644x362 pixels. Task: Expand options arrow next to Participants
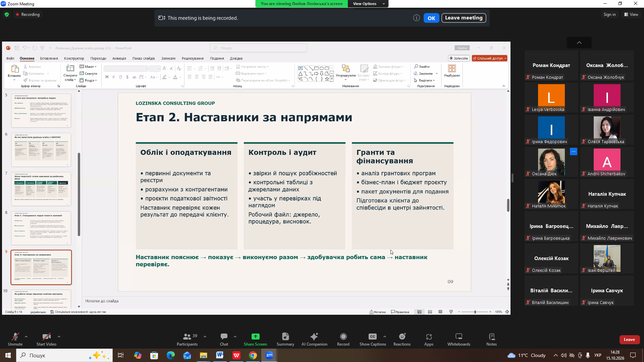pos(205,337)
